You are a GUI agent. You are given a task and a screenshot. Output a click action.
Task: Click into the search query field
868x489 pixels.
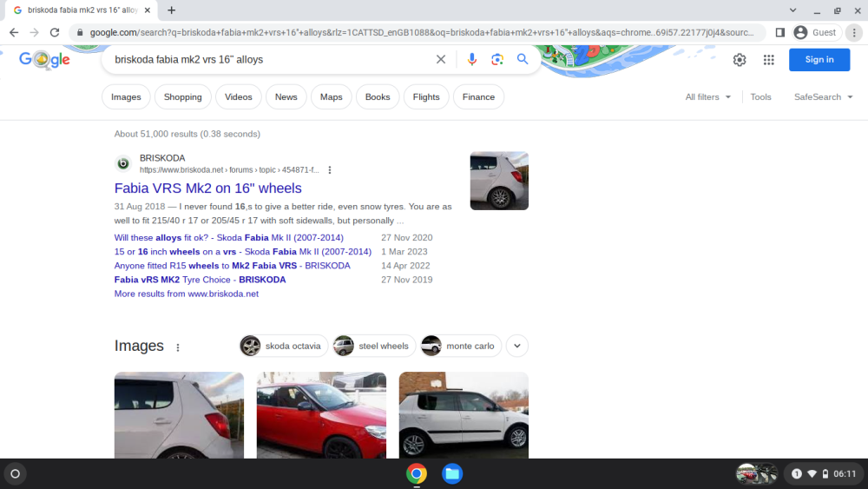pos(271,59)
